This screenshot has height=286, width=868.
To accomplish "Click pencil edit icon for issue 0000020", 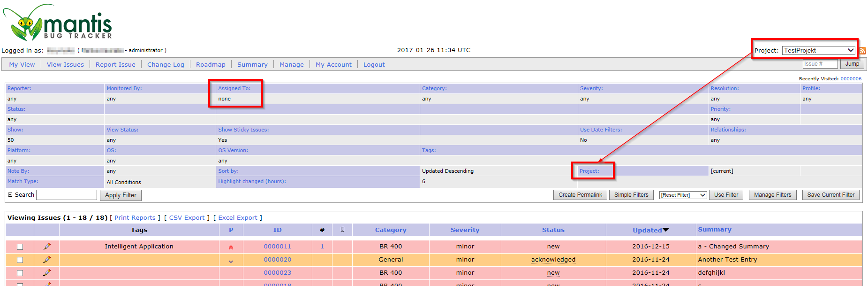I will click(47, 259).
